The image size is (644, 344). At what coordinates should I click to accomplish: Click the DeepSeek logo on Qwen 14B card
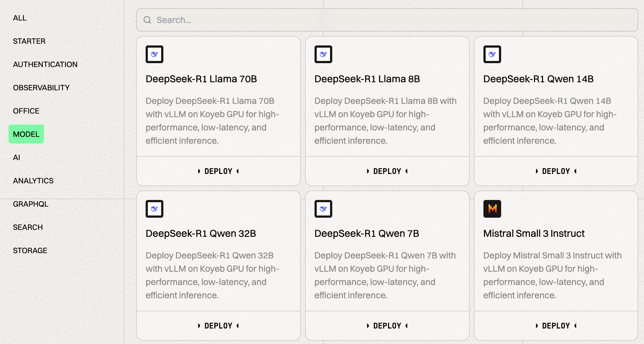point(492,54)
